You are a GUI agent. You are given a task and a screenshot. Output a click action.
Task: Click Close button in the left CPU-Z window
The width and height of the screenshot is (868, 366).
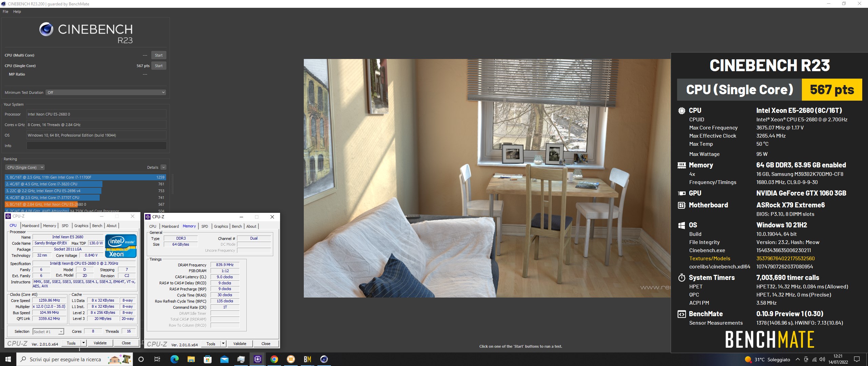tap(126, 343)
